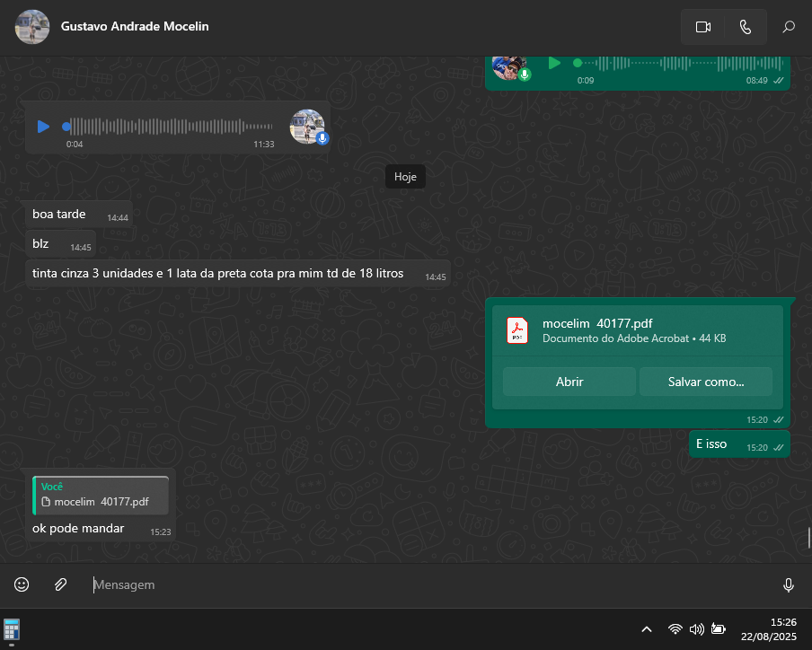Screen dimensions: 812x650
Task: Play the sent 0:09 voice message
Action: (x=554, y=63)
